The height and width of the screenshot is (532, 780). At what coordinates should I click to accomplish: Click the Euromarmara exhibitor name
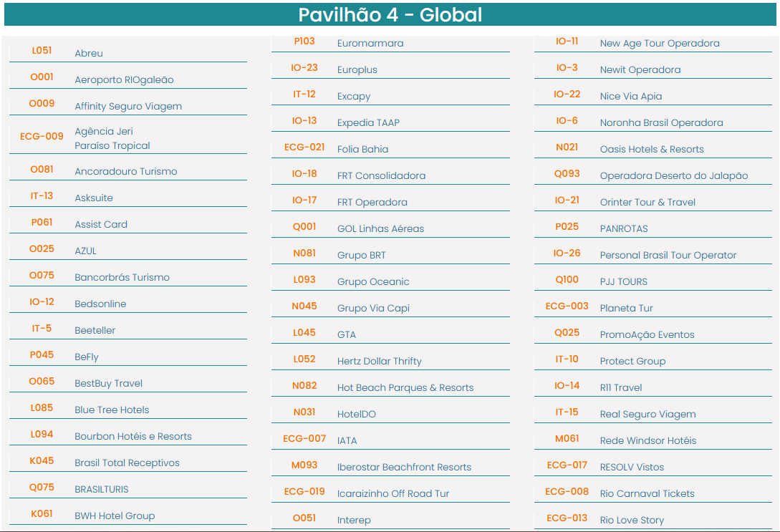pyautogui.click(x=370, y=43)
